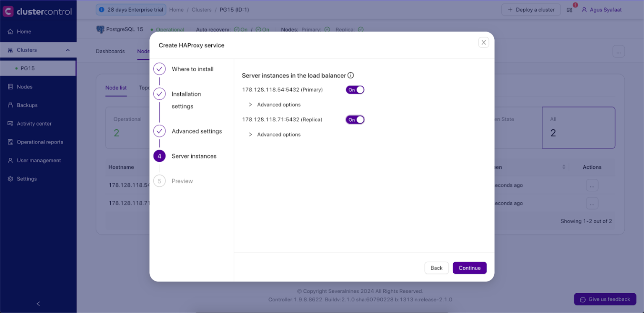This screenshot has height=313, width=644.
Task: Open Backups from the sidebar icon
Action: 10,105
